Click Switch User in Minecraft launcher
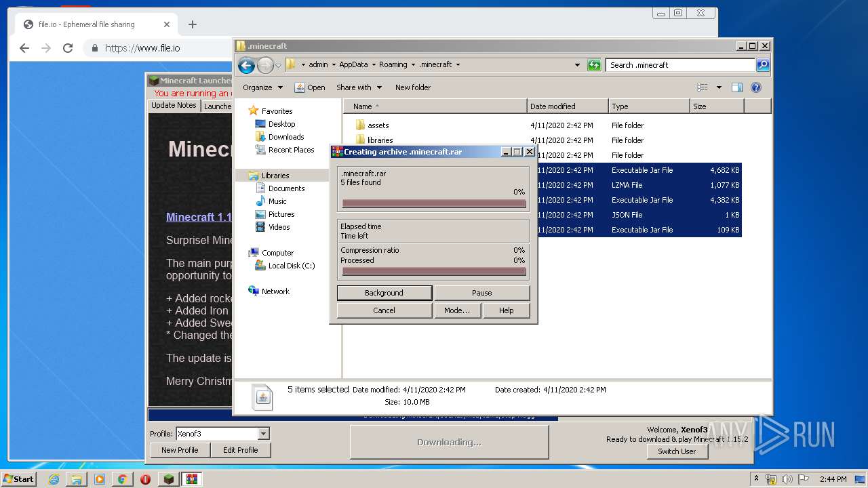The width and height of the screenshot is (868, 488). (677, 451)
